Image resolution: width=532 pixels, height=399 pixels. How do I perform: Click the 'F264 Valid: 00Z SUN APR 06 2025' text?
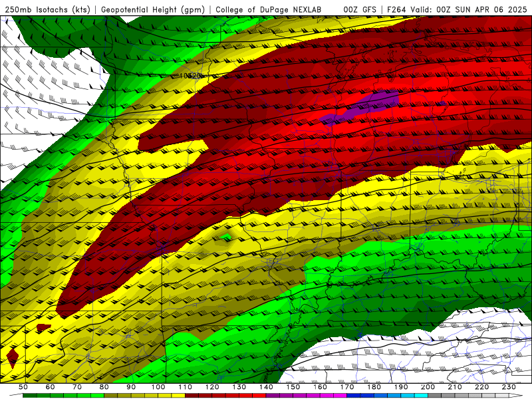[x=459, y=10]
